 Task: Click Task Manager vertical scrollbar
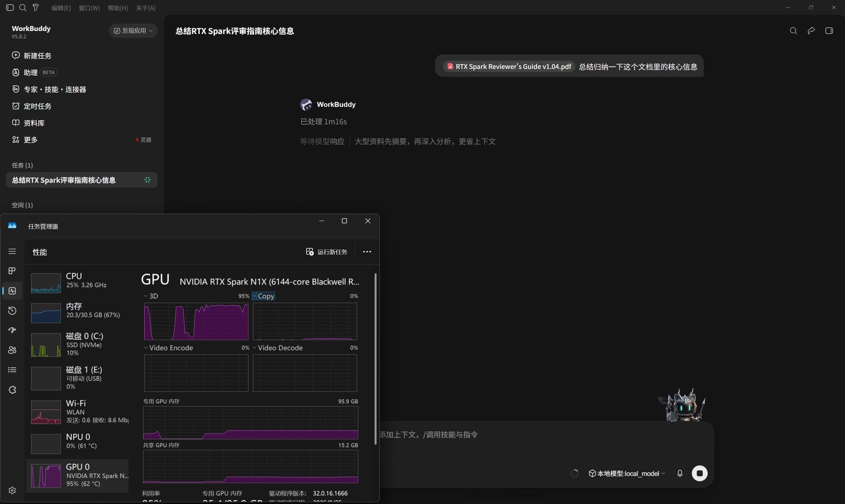[375, 359]
